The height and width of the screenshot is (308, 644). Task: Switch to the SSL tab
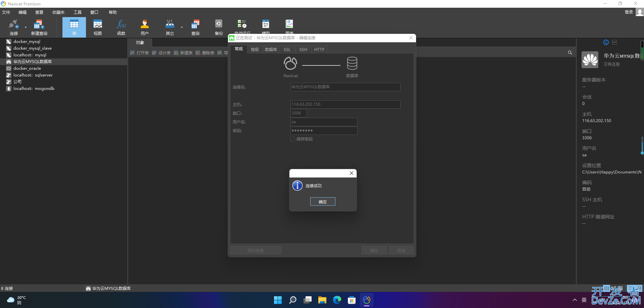tap(287, 50)
